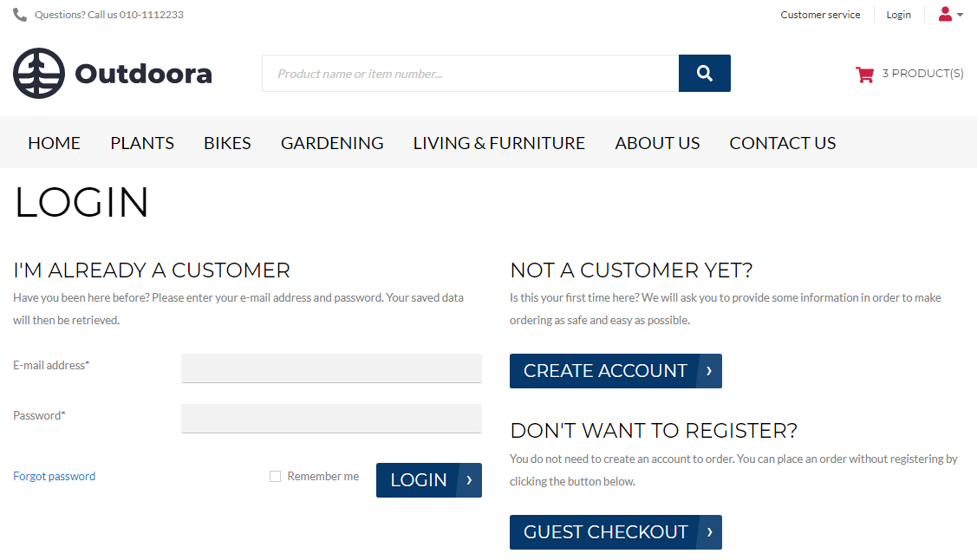Open Living & Furniture menu
Image resolution: width=977 pixels, height=560 pixels.
499,143
